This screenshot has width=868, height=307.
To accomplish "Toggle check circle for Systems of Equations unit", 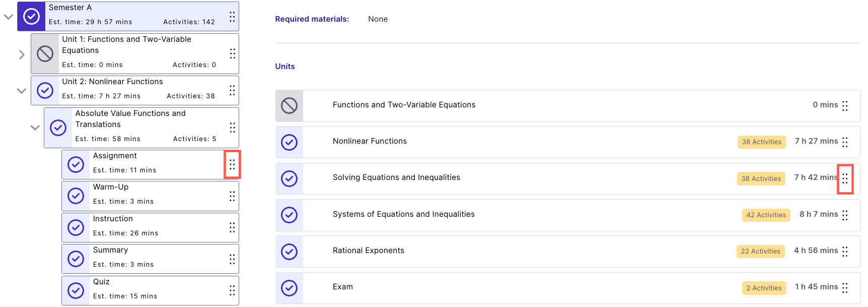I will 289,215.
